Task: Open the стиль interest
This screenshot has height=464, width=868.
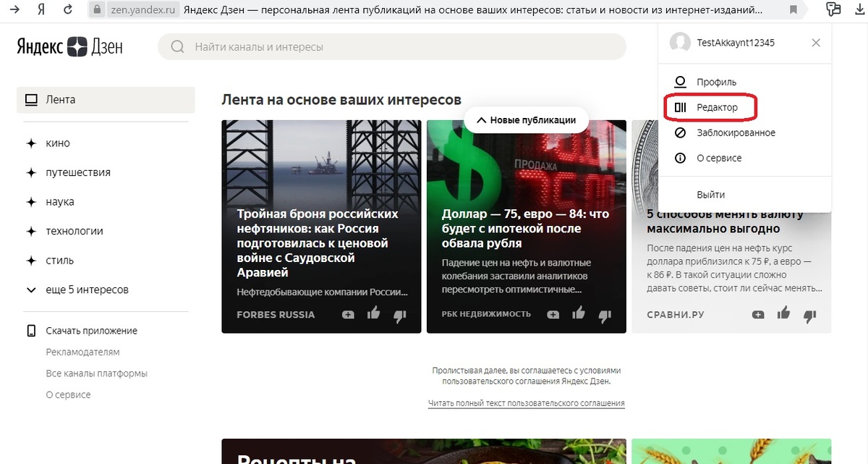Action: pos(60,261)
